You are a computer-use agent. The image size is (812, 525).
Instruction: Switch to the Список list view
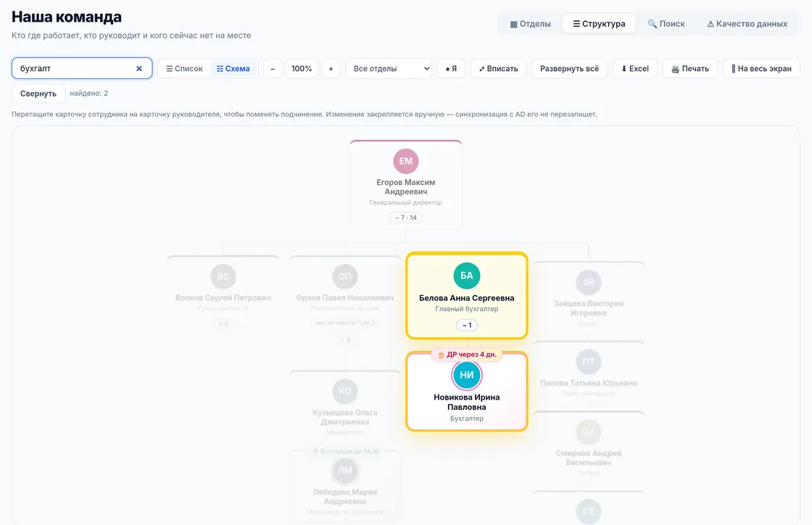(x=184, y=68)
